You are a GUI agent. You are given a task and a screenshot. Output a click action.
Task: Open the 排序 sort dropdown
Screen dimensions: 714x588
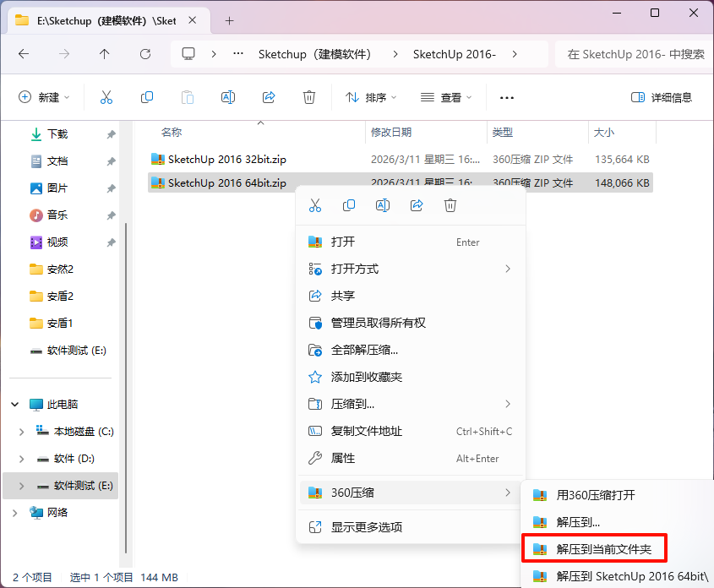click(x=371, y=97)
